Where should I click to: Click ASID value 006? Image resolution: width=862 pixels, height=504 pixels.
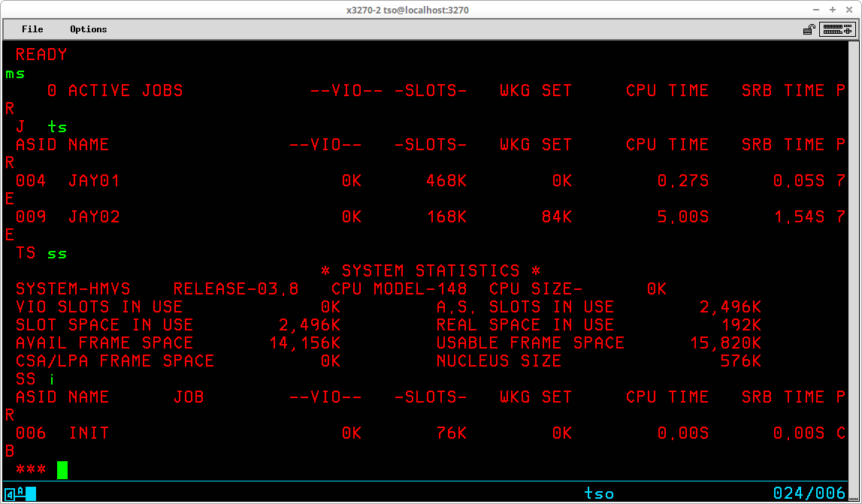point(31,433)
